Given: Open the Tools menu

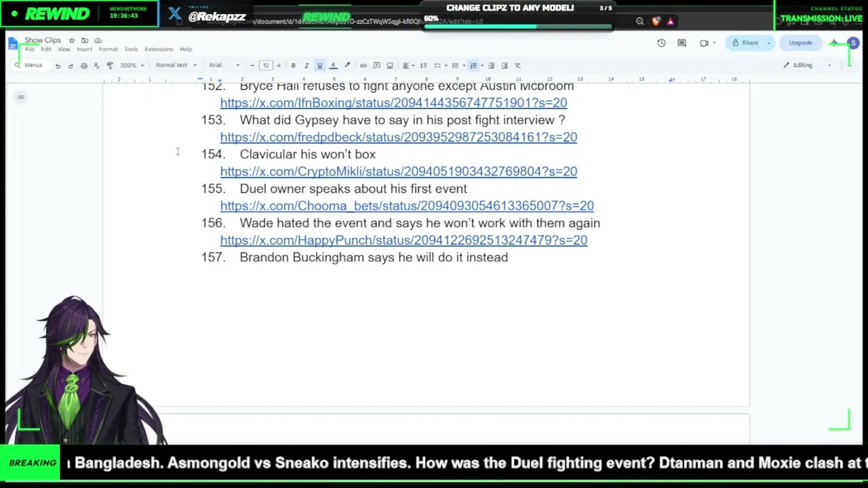Looking at the screenshot, I should pos(131,49).
